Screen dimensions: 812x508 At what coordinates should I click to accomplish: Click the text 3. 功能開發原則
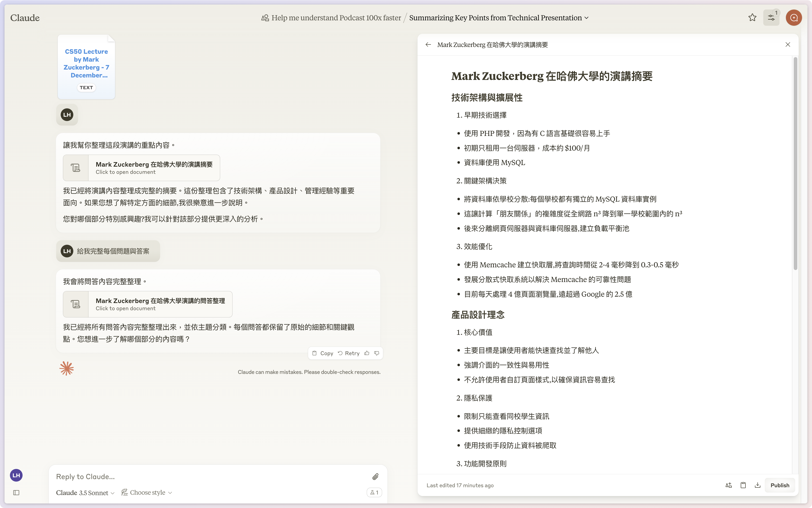tap(481, 464)
